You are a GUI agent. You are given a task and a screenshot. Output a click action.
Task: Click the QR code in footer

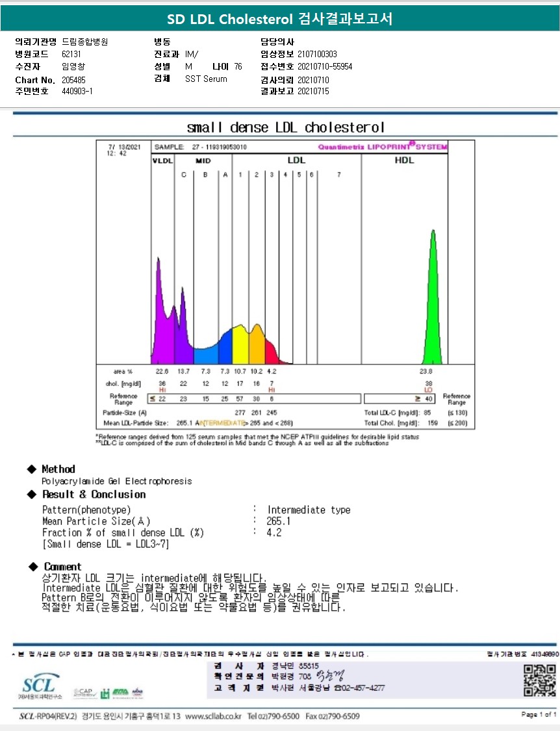(x=539, y=680)
